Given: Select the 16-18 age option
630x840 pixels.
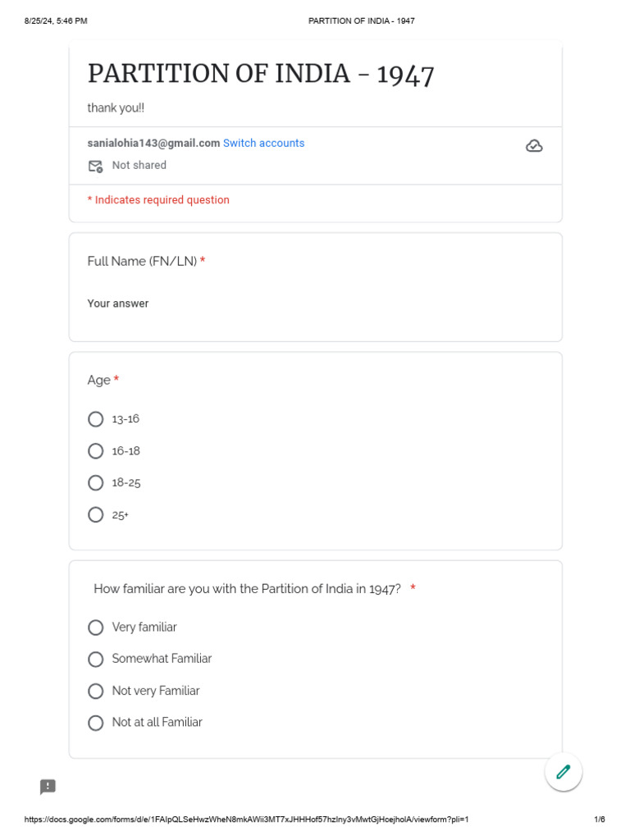Looking at the screenshot, I should pos(96,451).
